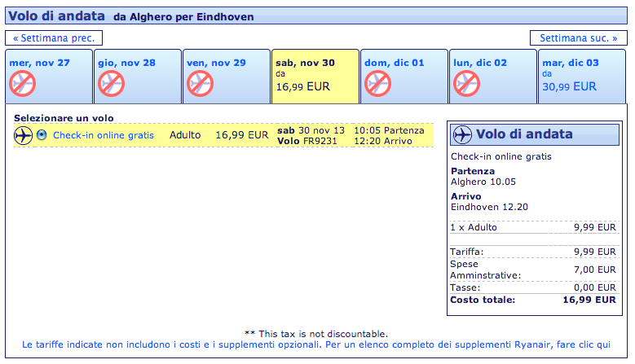Click the 1 x Adulto row in summary

point(533,227)
